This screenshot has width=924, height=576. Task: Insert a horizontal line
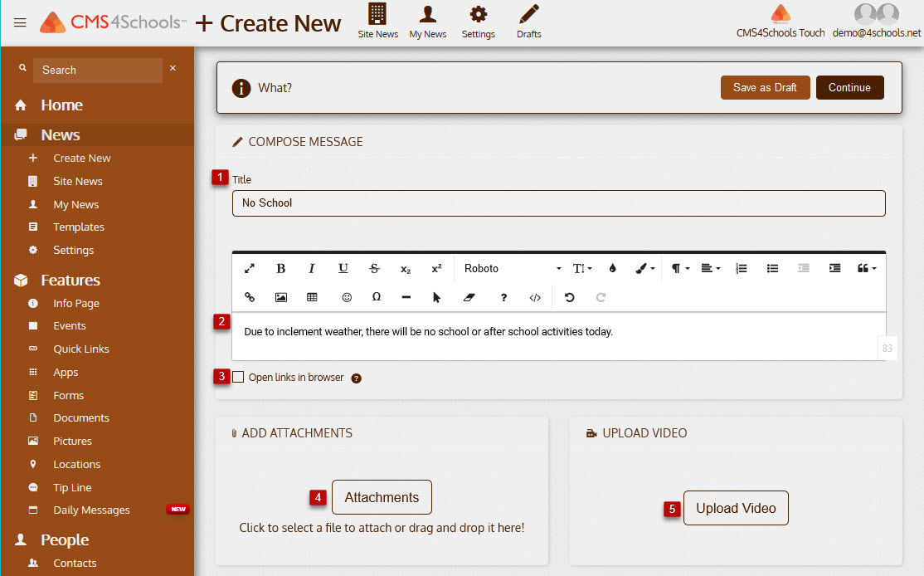coord(406,297)
